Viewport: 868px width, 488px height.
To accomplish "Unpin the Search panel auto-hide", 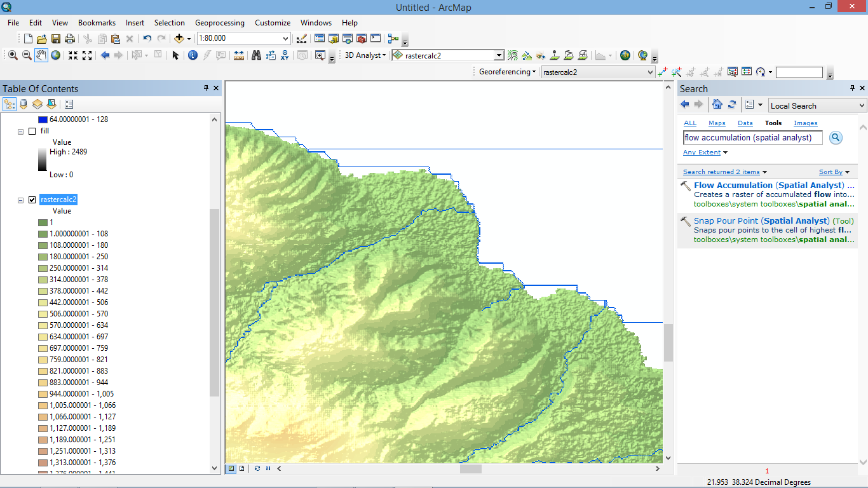I will (853, 88).
